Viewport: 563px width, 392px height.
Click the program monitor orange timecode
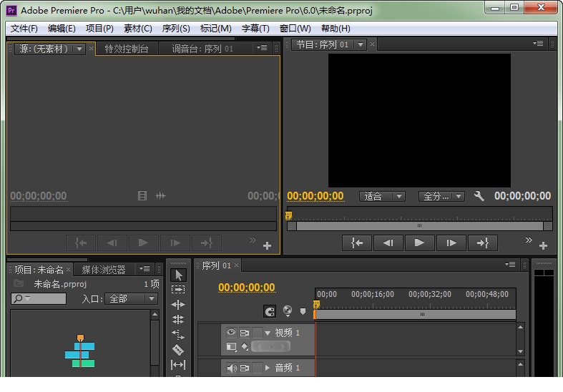point(315,196)
